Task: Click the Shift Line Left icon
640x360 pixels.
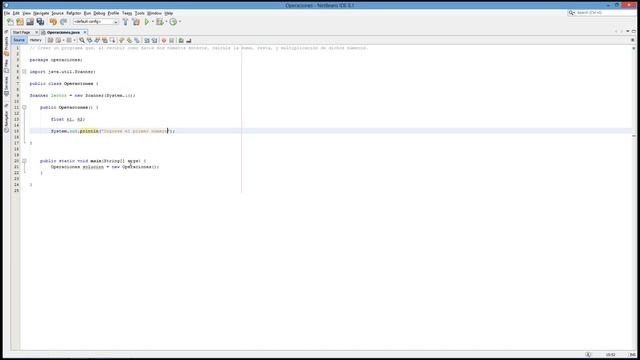Action: (147, 40)
